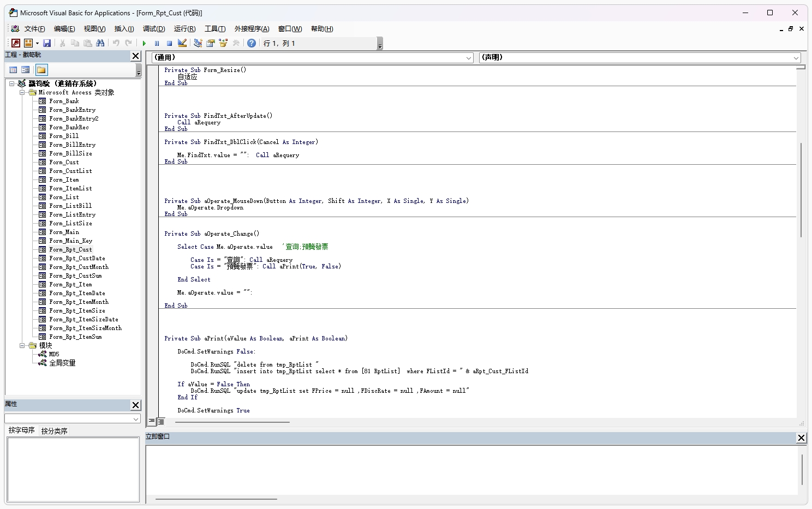812x509 pixels.
Task: Click the View Microsoft Access icon
Action: point(16,43)
